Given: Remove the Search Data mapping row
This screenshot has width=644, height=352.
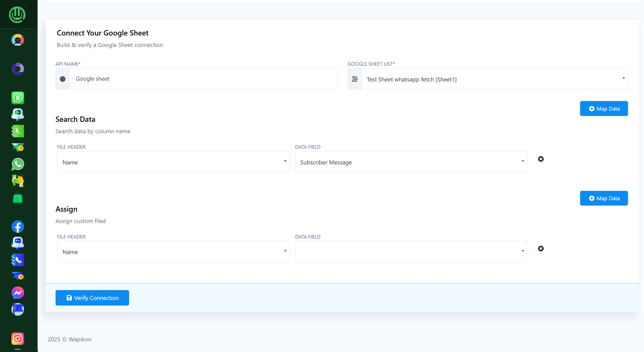Looking at the screenshot, I should (541, 159).
